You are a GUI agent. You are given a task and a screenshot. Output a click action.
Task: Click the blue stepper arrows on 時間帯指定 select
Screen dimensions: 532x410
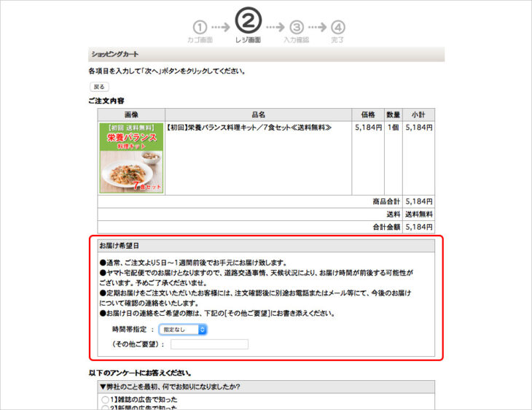(202, 330)
